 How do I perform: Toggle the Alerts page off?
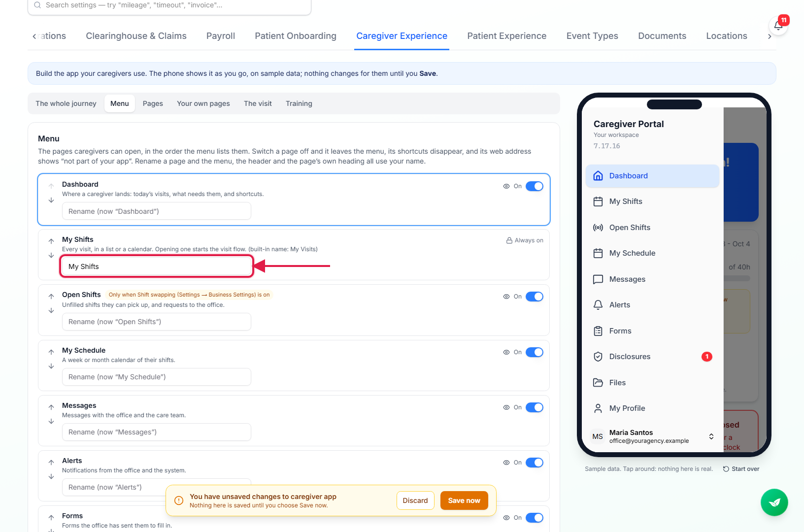tap(534, 463)
